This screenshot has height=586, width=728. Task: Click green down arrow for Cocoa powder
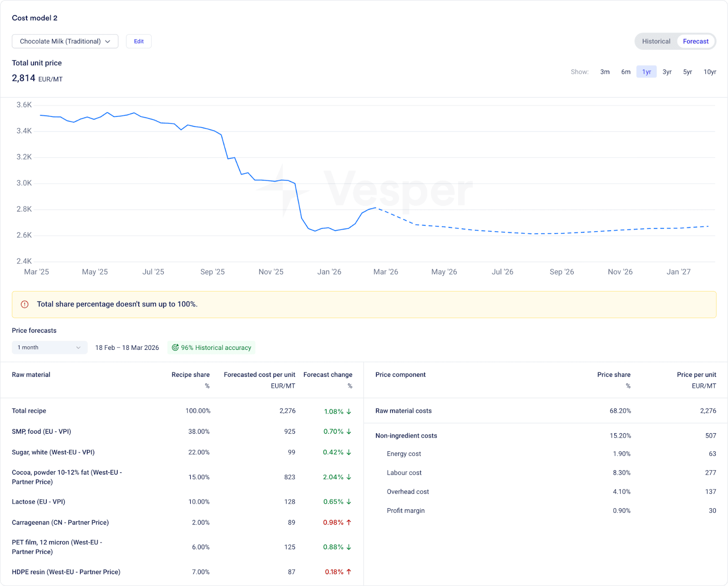pos(349,477)
